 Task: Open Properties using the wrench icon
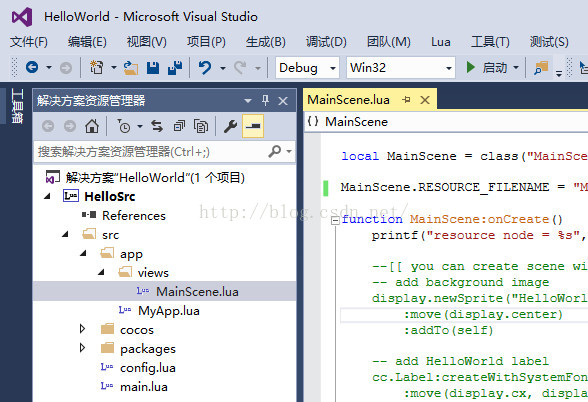[231, 126]
